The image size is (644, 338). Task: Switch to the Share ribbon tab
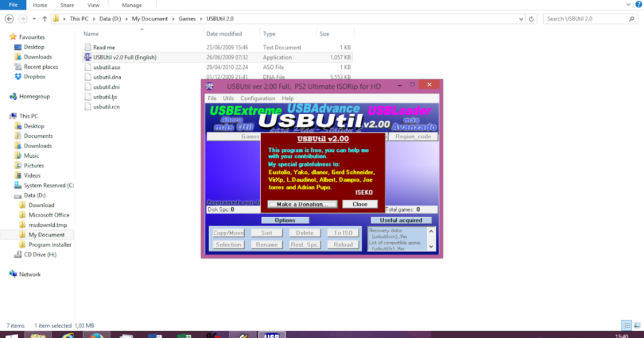click(67, 5)
